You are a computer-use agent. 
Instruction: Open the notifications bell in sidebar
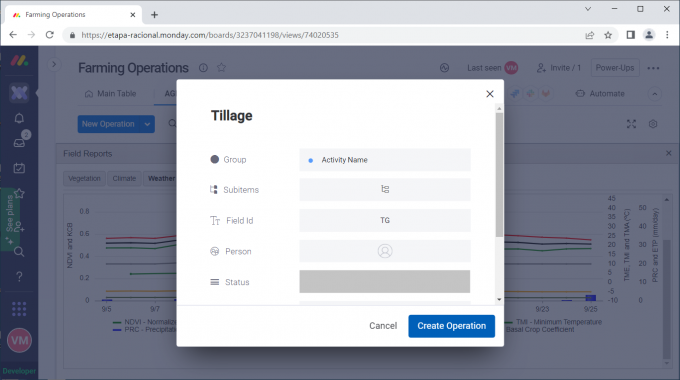[x=19, y=118]
